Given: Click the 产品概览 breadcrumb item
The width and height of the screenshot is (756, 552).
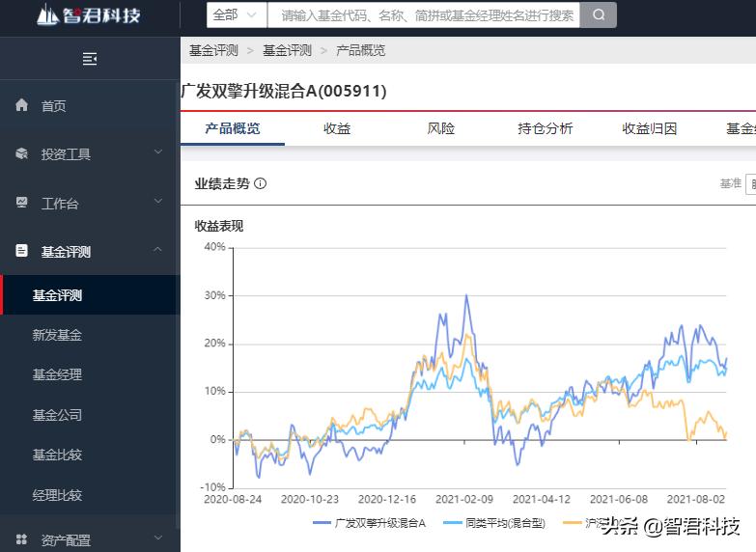Looking at the screenshot, I should 361,50.
